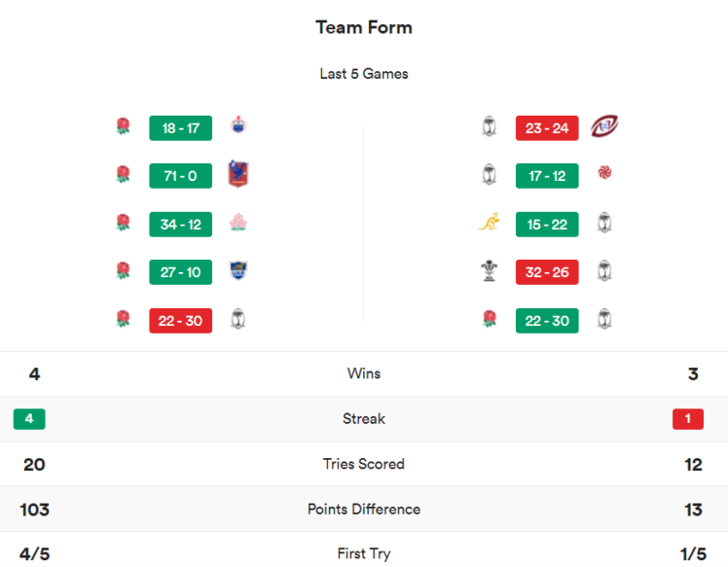This screenshot has height=567, width=728.
Task: Click the Australia Wallabies kangaroo logo
Action: 489,224
